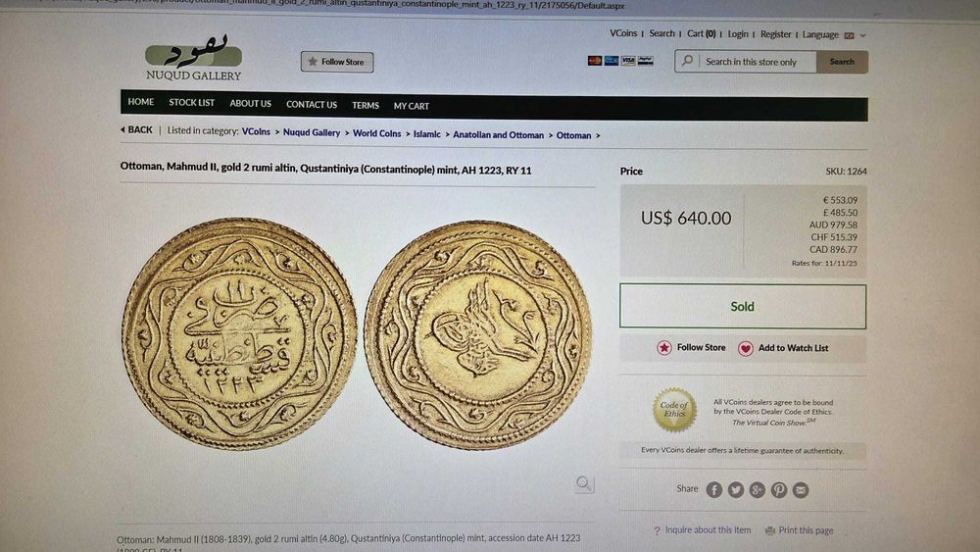Click the Nuqud Gallery logo
Viewport: 980px width, 552px height.
[x=193, y=58]
